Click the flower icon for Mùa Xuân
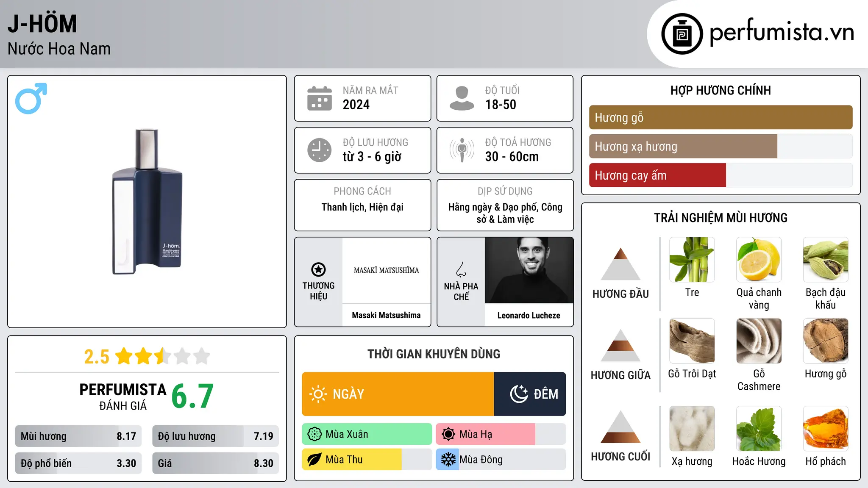 (314, 434)
